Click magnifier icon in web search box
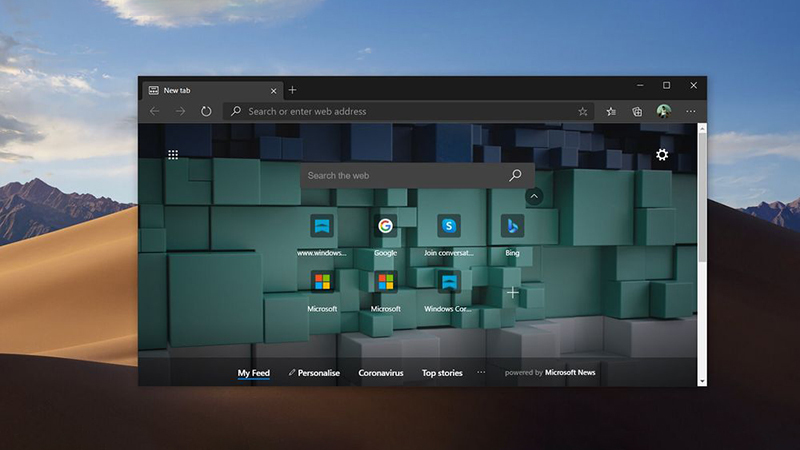Image resolution: width=800 pixels, height=450 pixels. [515, 176]
